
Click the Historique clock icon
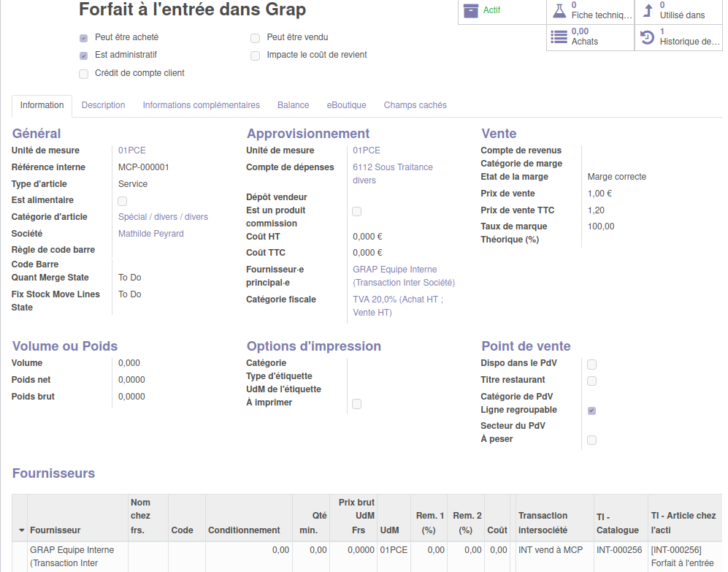click(x=647, y=37)
